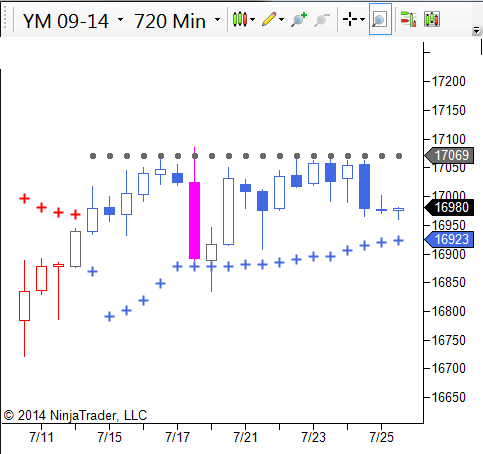Screen dimensions: 483x454
Task: Open the drawing tools dropdown arrow
Action: pyautogui.click(x=282, y=20)
